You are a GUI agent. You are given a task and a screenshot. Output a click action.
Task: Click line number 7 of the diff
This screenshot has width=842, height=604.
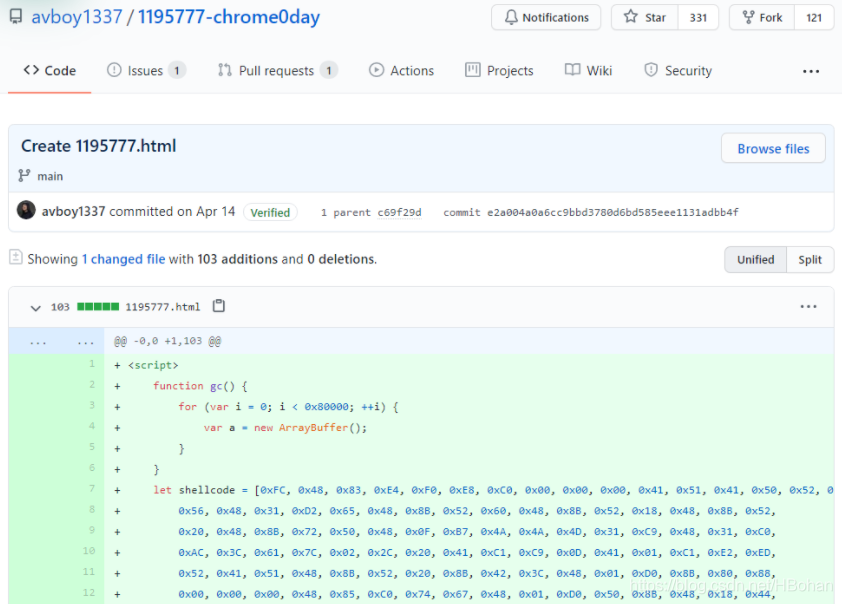click(x=92, y=488)
